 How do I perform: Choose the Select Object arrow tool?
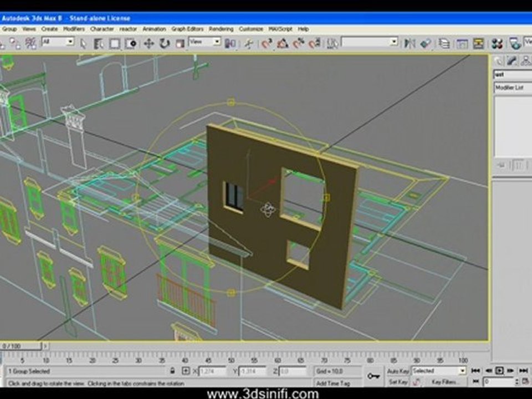pyautogui.click(x=83, y=43)
